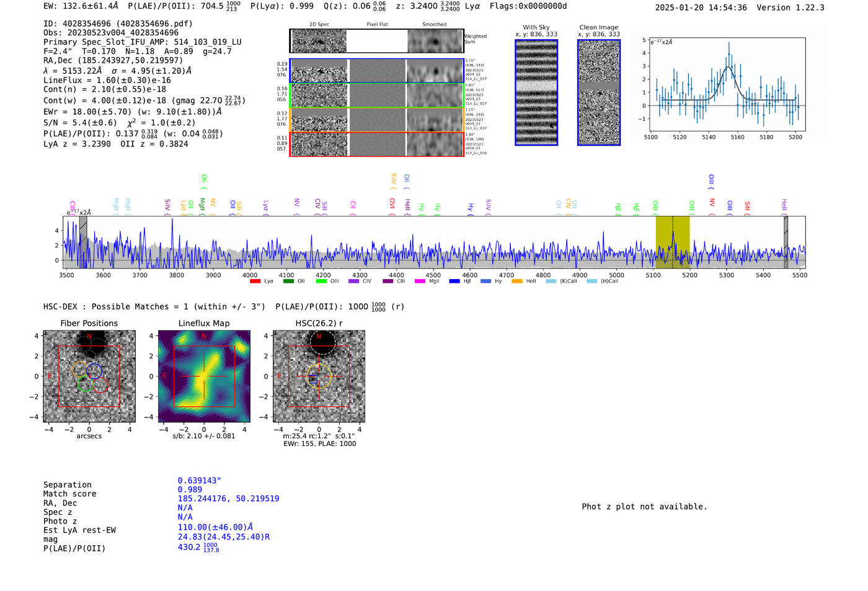This screenshot has height=591, width=868.
Task: Click the green-bordered fiber row smoothed image
Action: coord(435,96)
